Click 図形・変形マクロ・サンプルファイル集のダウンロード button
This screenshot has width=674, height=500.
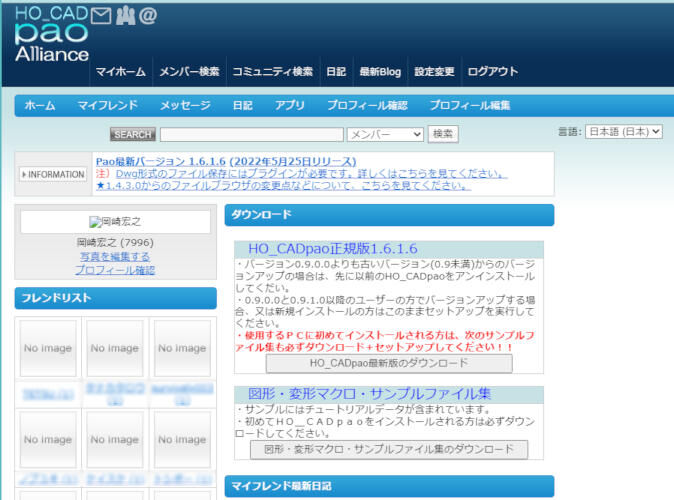click(389, 449)
